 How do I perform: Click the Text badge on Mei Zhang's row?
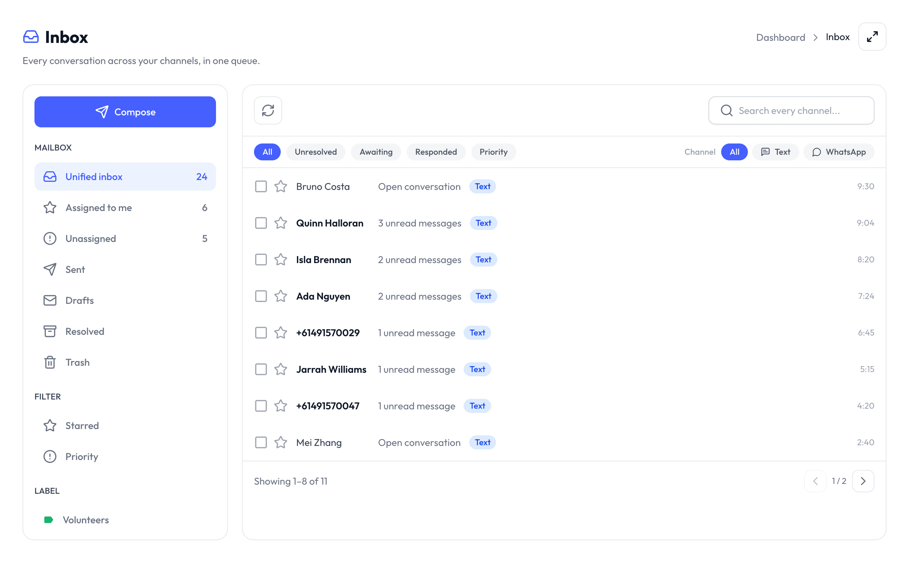click(482, 442)
